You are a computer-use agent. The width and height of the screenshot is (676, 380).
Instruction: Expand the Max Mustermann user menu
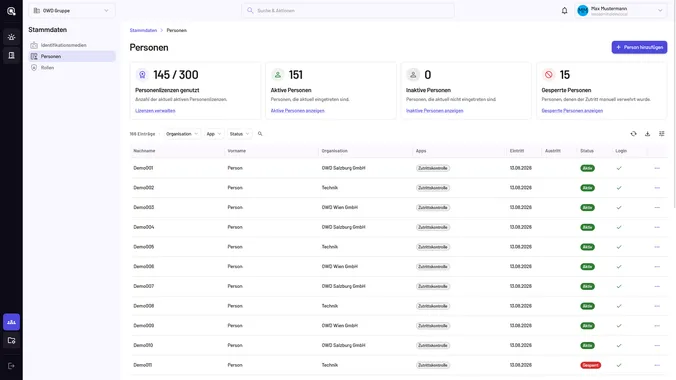(x=620, y=10)
